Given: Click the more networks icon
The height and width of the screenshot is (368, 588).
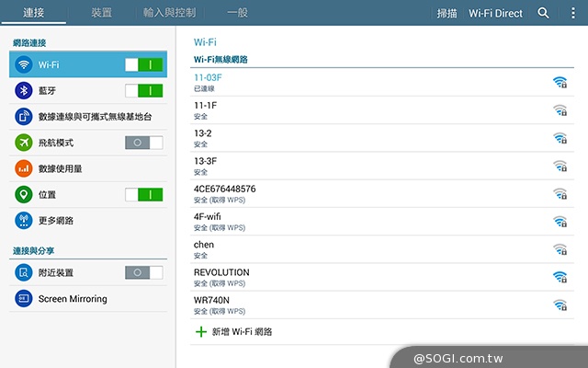Looking at the screenshot, I should click(24, 221).
